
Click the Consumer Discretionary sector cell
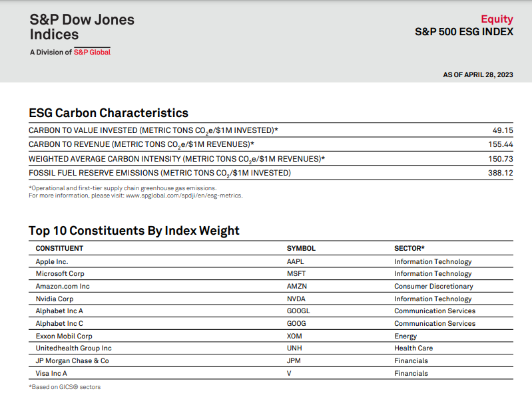[x=433, y=286]
